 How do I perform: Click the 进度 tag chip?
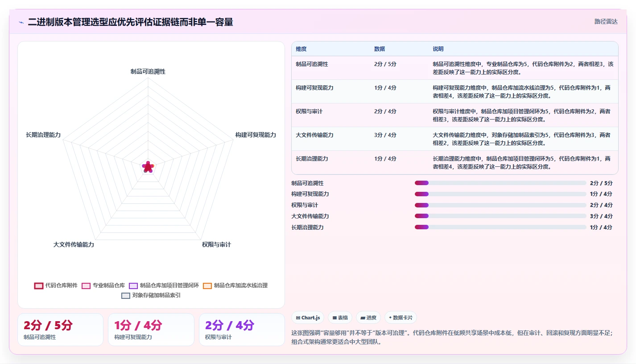pos(368,318)
